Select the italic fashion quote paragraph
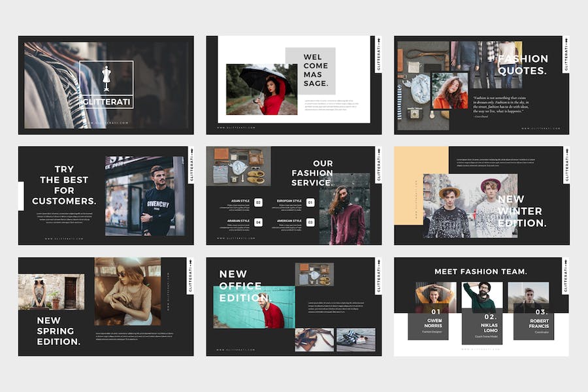The height and width of the screenshot is (392, 588). pos(501,105)
